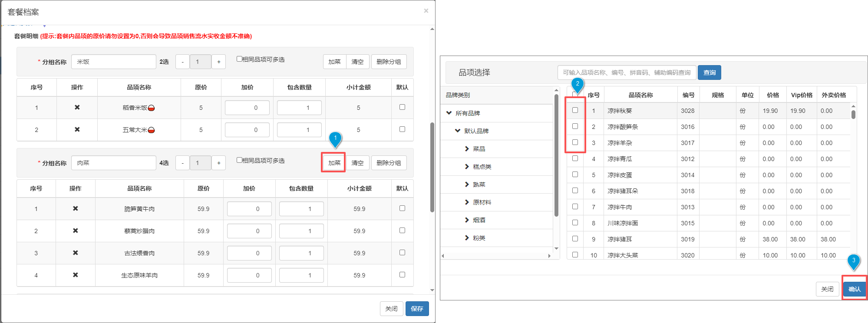Image resolution: width=868 pixels, height=323 pixels.
Task: Increase 米饭 group selection count with plus
Action: coord(218,62)
